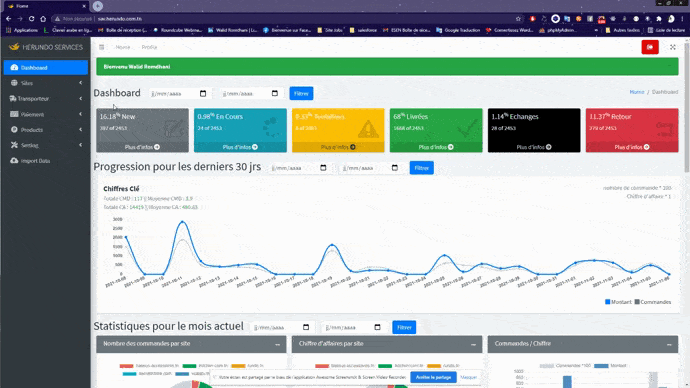This screenshot has height=388, width=690.
Task: Expand the Transporteur menu chevron
Action: pyautogui.click(x=81, y=99)
